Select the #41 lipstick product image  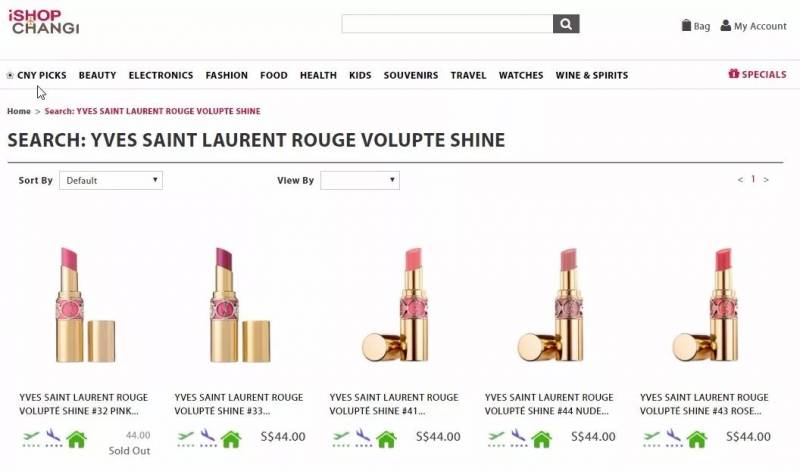tap(395, 305)
